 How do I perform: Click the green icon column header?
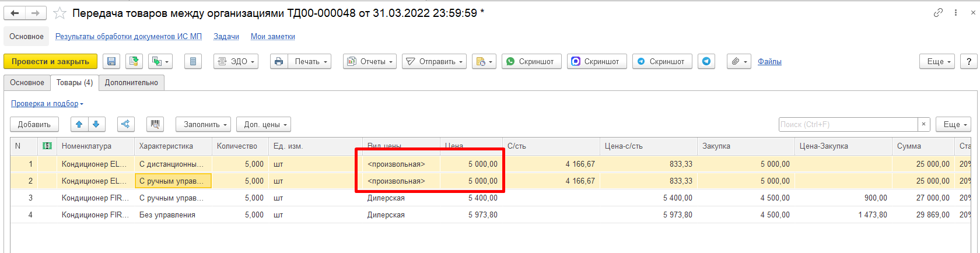click(x=47, y=146)
